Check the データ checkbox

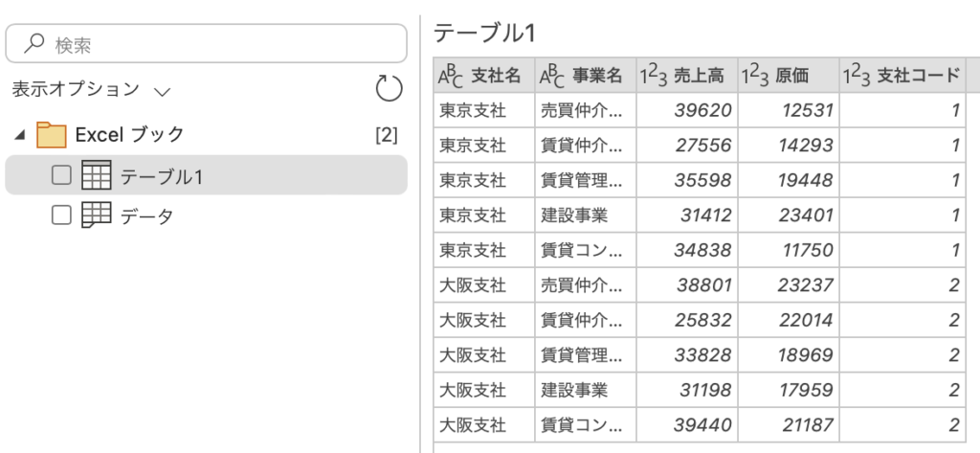[x=61, y=215]
